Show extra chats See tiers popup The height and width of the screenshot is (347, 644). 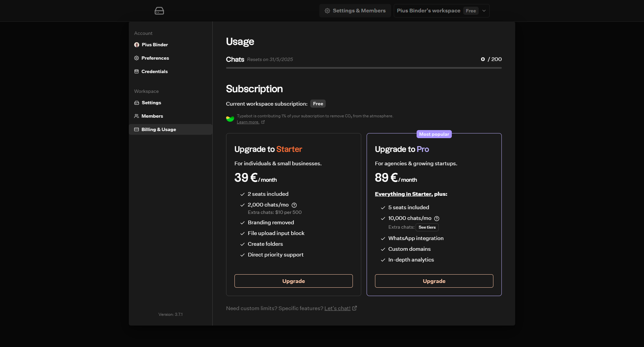427,227
